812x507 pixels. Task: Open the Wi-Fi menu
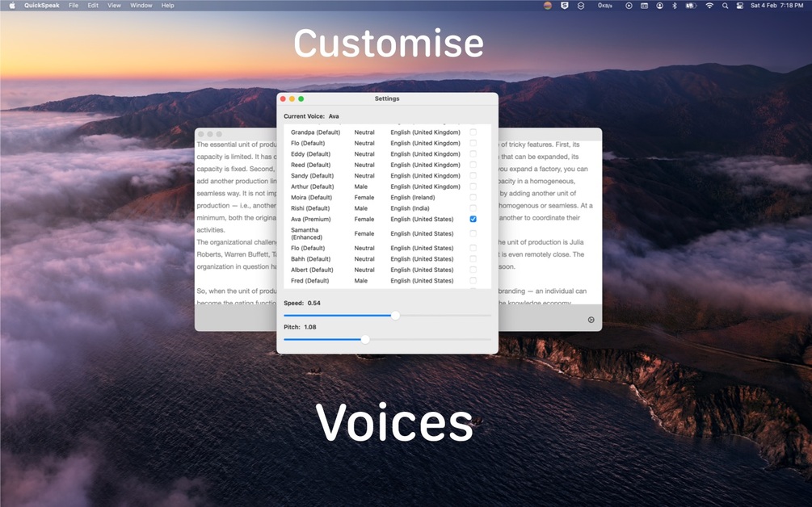click(x=709, y=5)
